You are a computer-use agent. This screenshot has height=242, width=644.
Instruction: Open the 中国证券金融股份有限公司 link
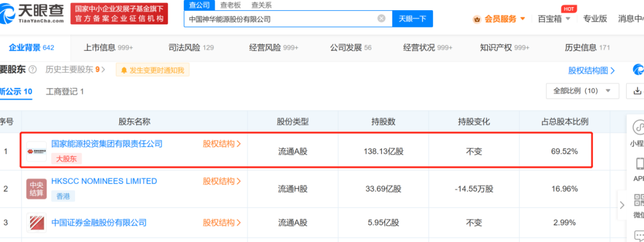[x=99, y=223]
